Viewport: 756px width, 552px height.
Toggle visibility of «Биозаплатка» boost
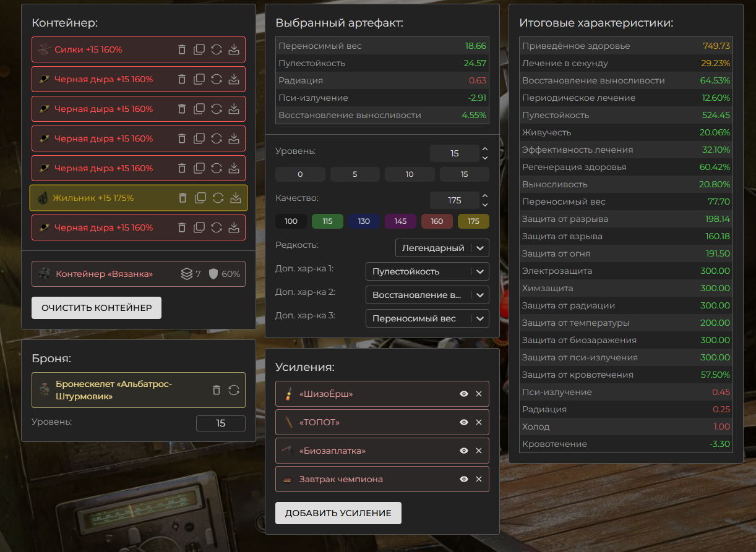coord(464,451)
